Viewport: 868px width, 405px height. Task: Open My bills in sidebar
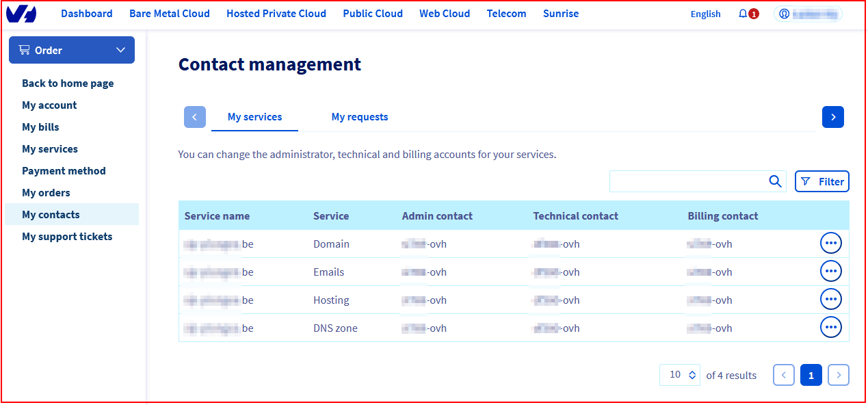[x=40, y=127]
